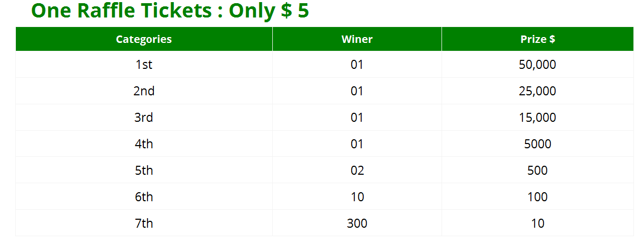Select the 2nd category cell

click(144, 91)
